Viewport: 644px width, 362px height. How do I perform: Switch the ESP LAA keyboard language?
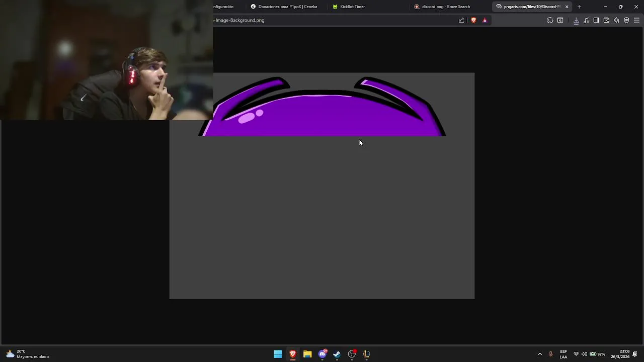pos(563,354)
